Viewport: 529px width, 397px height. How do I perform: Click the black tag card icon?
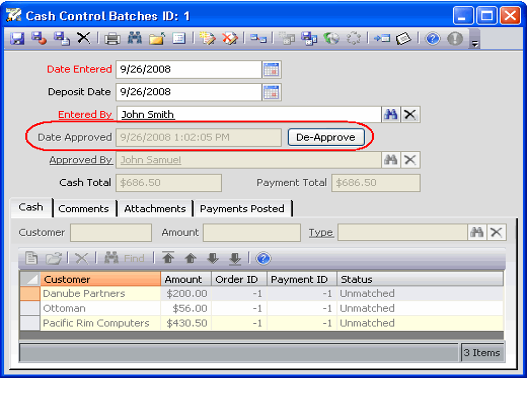point(404,39)
